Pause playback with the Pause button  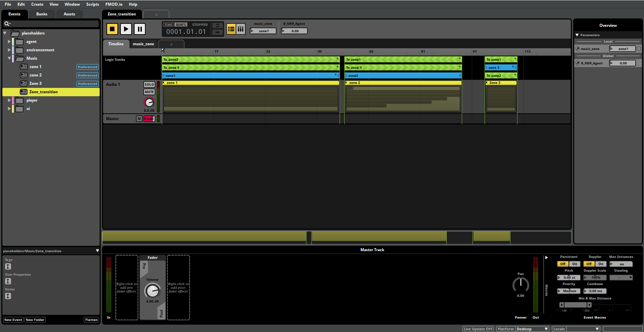[x=140, y=29]
